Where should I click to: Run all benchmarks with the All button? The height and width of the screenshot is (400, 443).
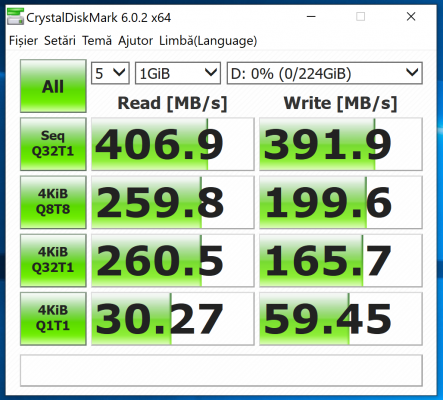53,86
